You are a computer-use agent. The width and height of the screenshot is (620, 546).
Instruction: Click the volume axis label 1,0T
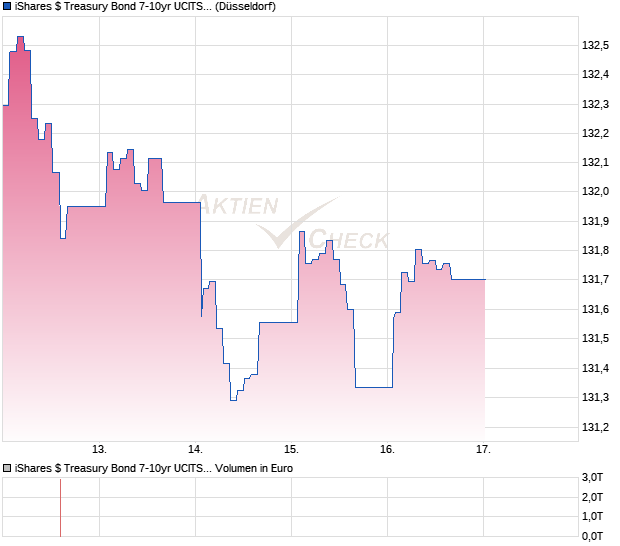592,516
